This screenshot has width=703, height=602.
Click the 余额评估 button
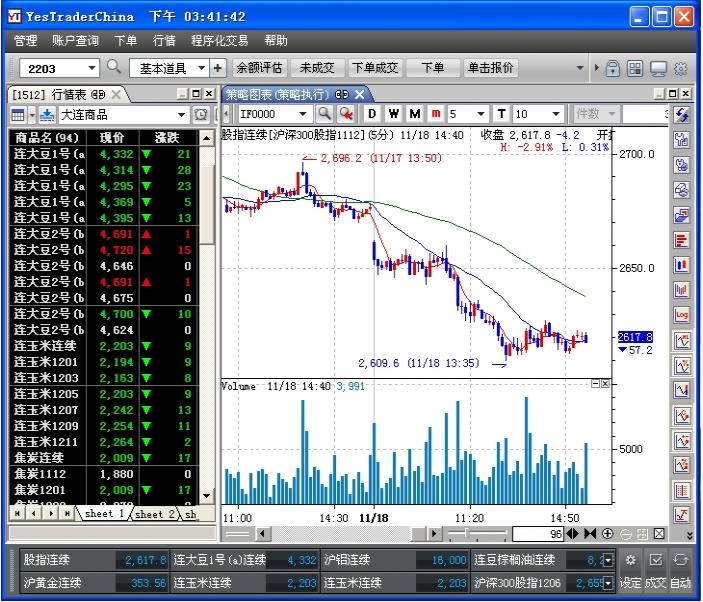pos(259,68)
